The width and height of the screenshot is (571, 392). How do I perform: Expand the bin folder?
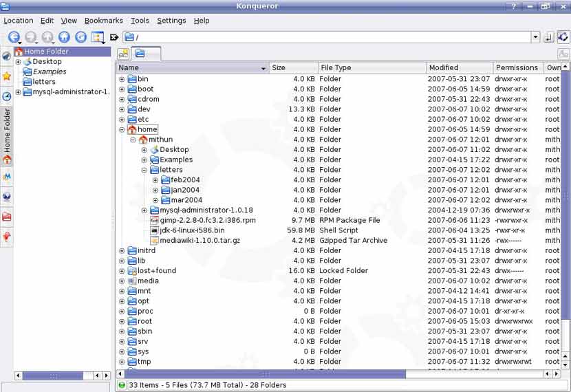pyautogui.click(x=122, y=79)
